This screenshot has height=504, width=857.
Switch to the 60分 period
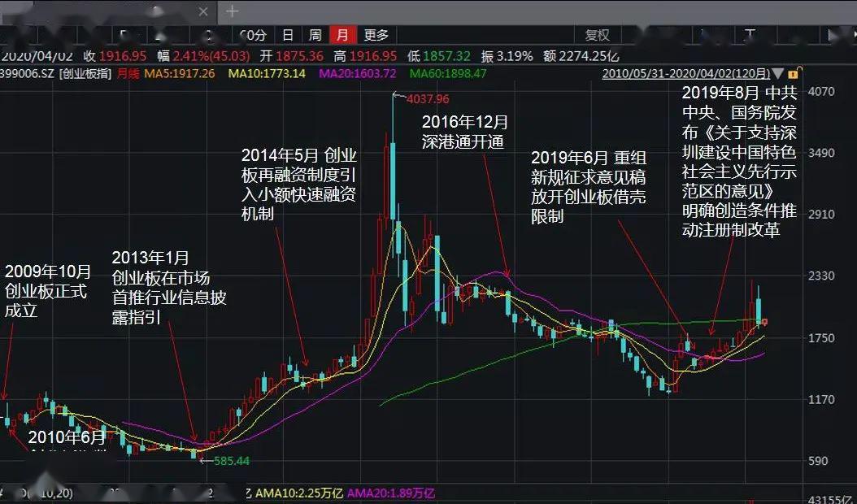point(253,36)
